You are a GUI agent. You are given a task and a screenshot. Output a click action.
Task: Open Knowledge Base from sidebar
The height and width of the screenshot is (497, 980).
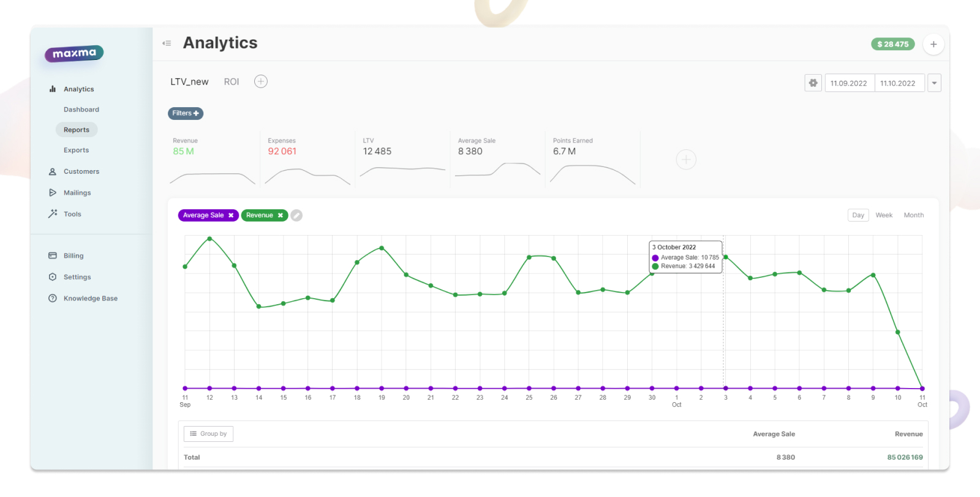click(90, 299)
